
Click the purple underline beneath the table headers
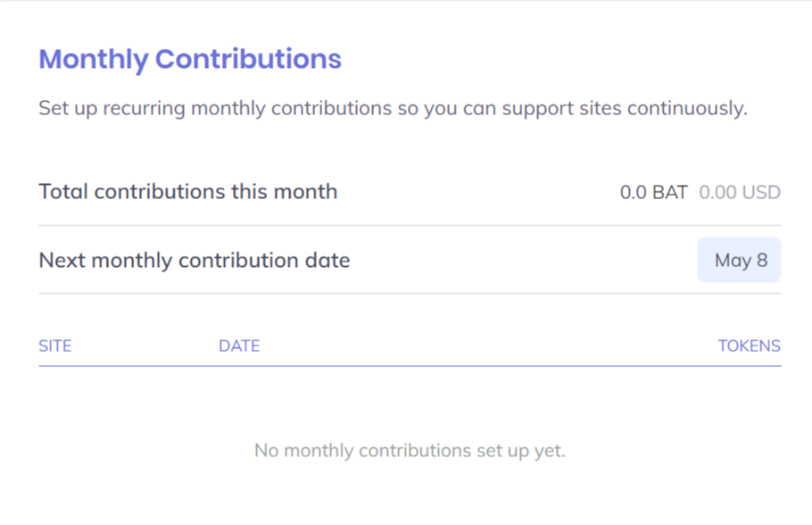410,366
